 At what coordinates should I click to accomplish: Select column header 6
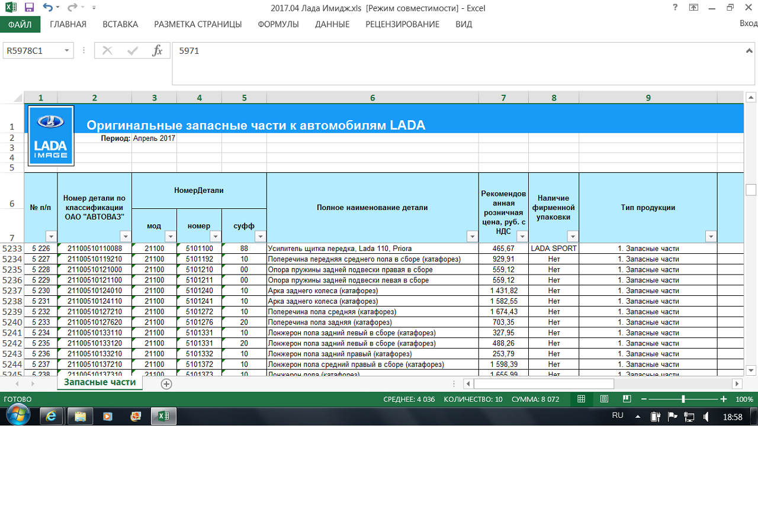[x=372, y=98]
